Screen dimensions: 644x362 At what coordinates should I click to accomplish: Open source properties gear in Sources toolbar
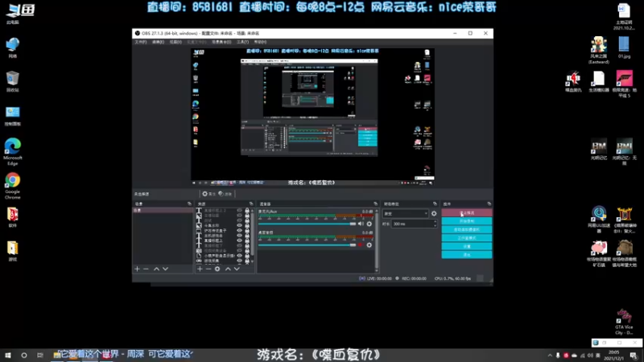(217, 269)
